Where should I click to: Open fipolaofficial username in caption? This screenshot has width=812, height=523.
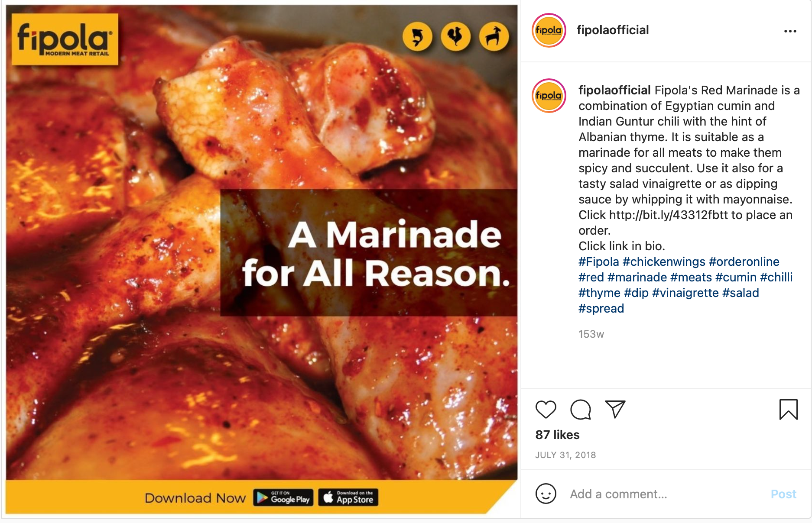[614, 90]
